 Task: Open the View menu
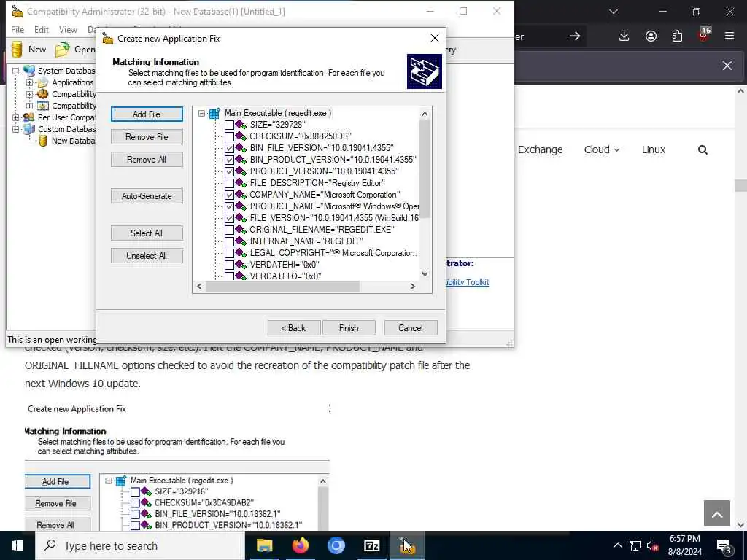tap(68, 29)
